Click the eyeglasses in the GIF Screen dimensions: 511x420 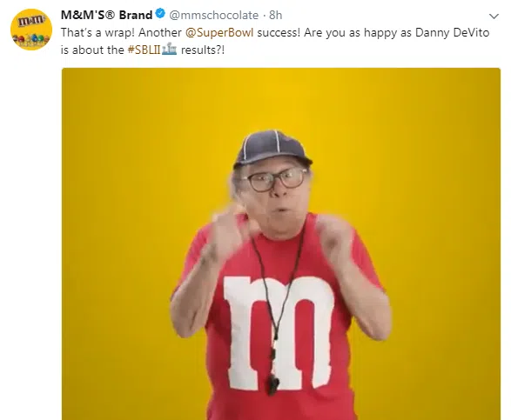point(276,179)
